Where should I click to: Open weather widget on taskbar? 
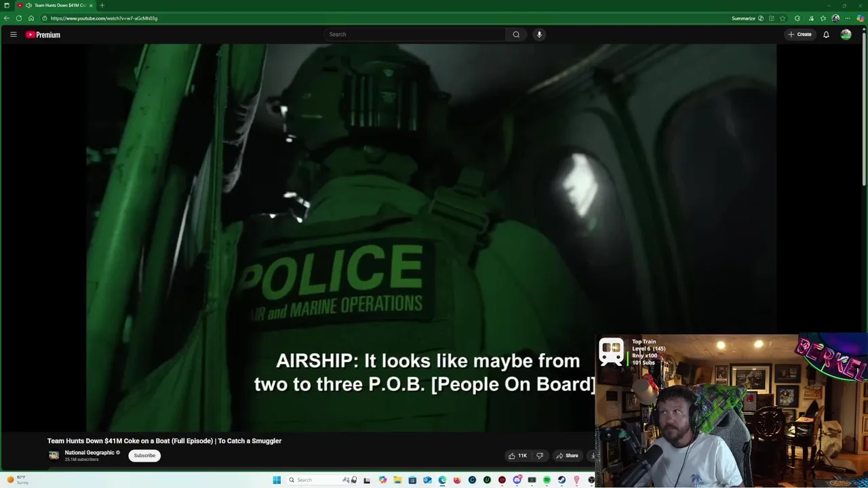tap(18, 480)
